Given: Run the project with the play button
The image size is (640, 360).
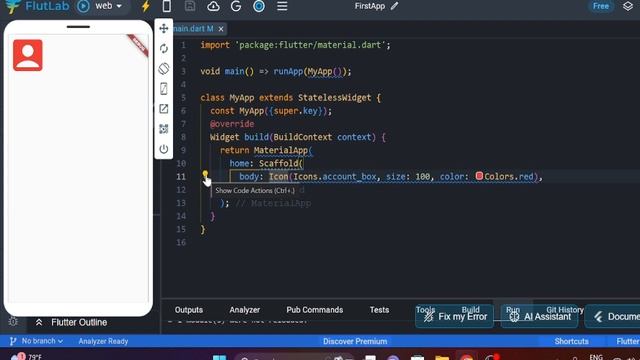Looking at the screenshot, I should (83, 6).
